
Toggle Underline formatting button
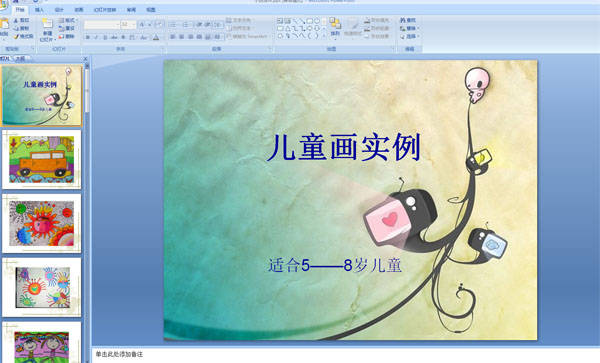point(105,37)
